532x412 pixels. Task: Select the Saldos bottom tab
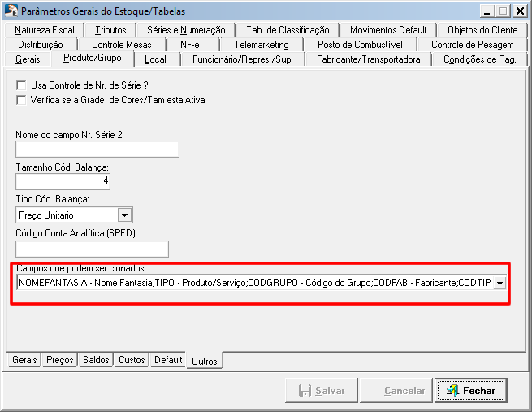[96, 360]
